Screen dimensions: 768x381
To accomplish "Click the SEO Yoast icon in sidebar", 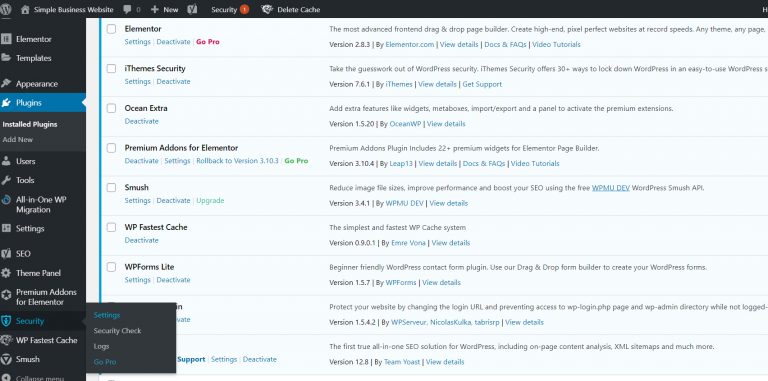I will (x=6, y=254).
